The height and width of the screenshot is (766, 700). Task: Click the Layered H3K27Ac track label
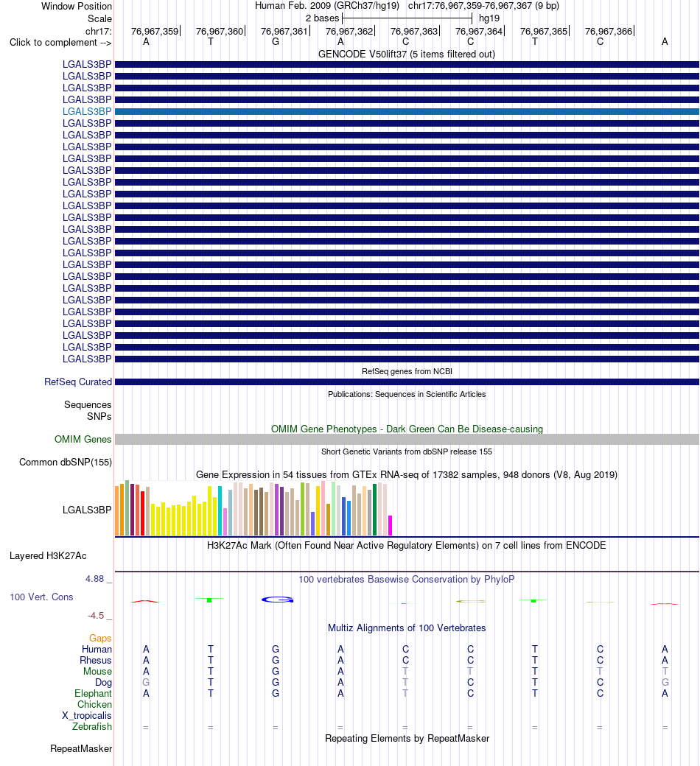[48, 556]
